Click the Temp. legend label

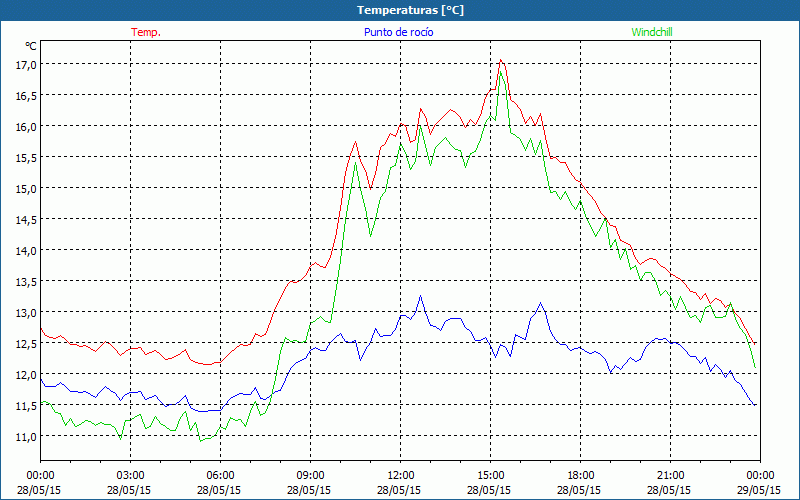pyautogui.click(x=146, y=32)
